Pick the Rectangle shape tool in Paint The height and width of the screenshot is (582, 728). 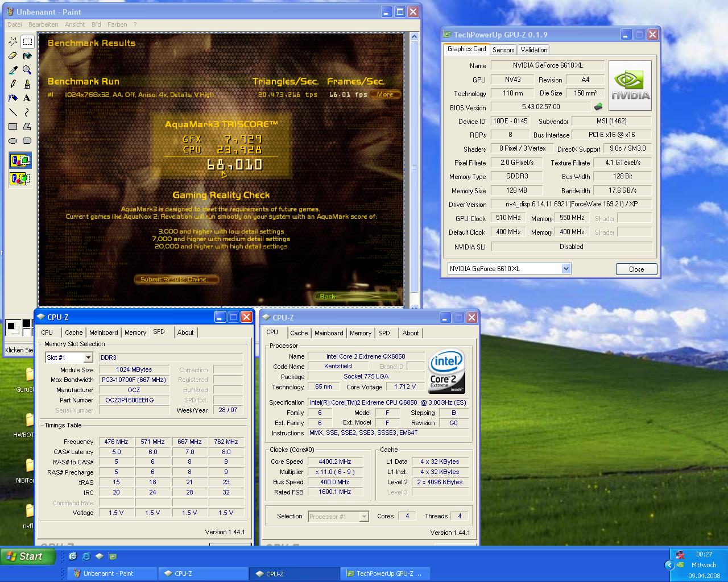[13, 127]
